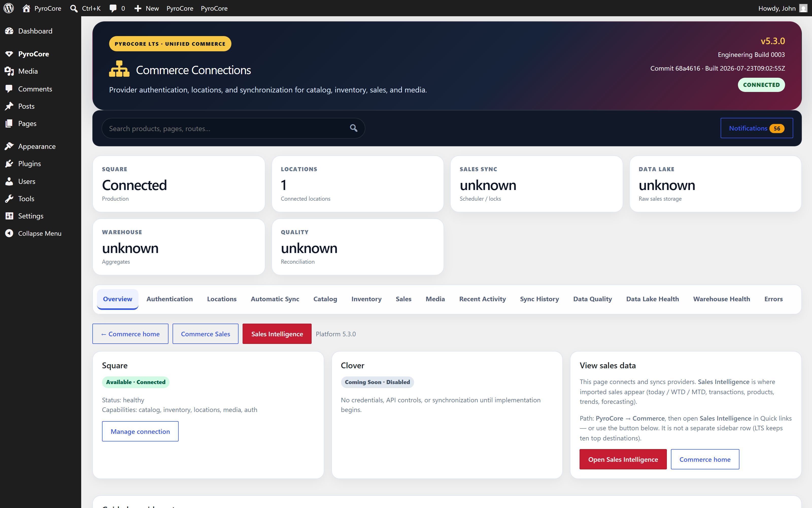812x508 pixels.
Task: Open the Dashboard menu item
Action: click(41, 31)
